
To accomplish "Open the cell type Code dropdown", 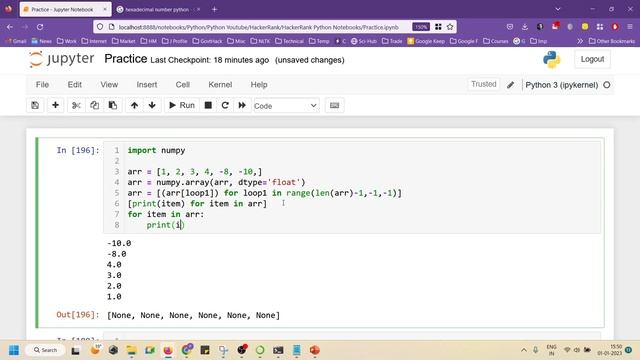I will pos(286,106).
